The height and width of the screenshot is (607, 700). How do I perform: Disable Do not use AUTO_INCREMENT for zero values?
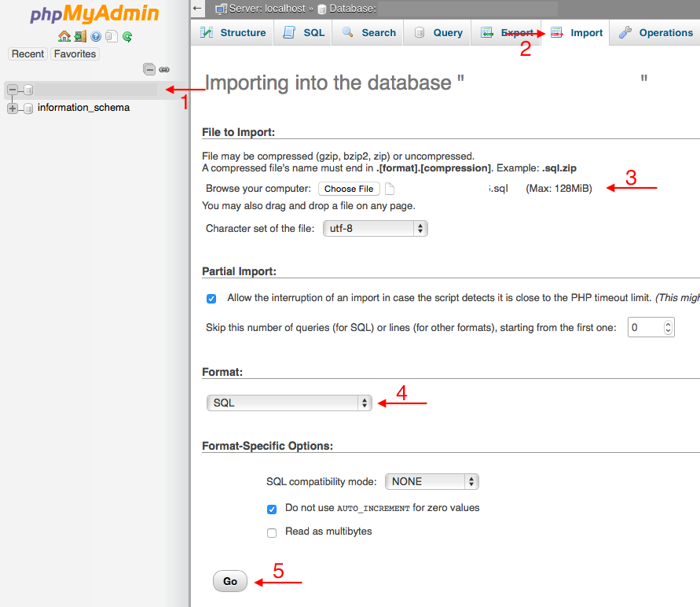coord(272,510)
